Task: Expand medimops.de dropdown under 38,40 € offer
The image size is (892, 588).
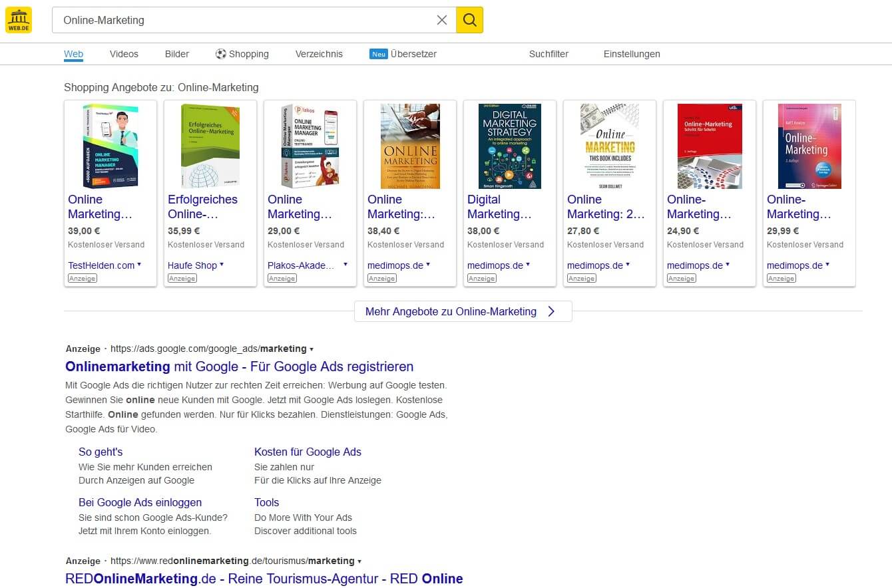Action: click(x=428, y=265)
